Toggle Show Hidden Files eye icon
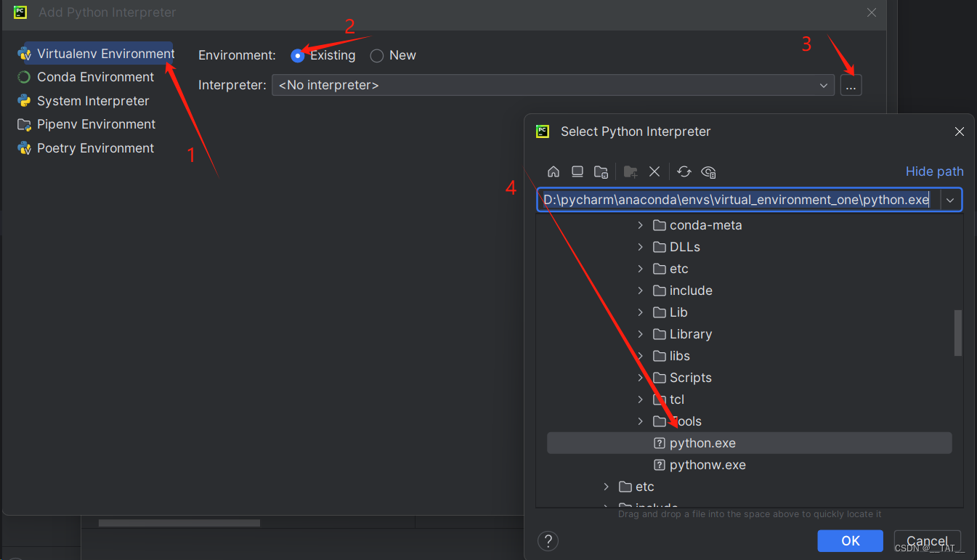This screenshot has width=977, height=560. (x=709, y=171)
